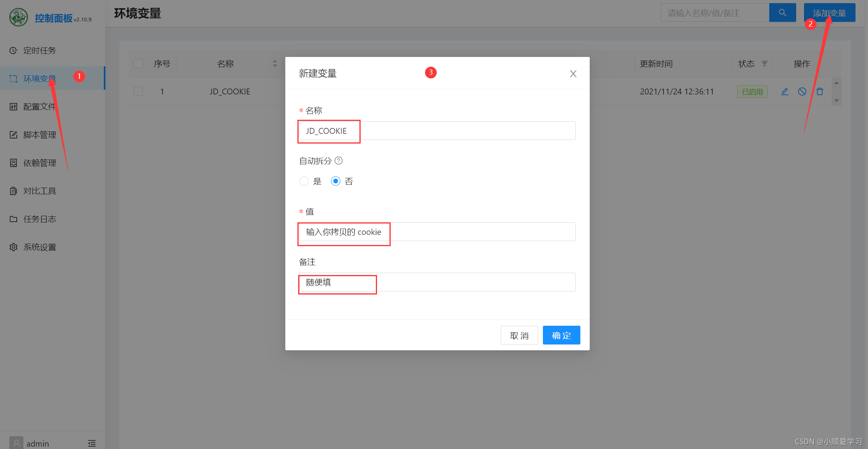The height and width of the screenshot is (449, 868).
Task: Click the 配置文件 sliders icon
Action: point(13,107)
